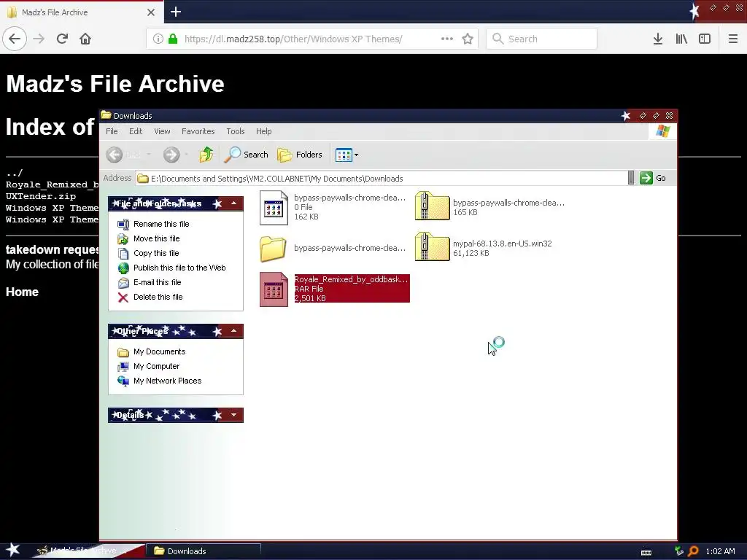747x560 pixels.
Task: Select the bypass-paywalls 0 File item
Action: coord(333,207)
